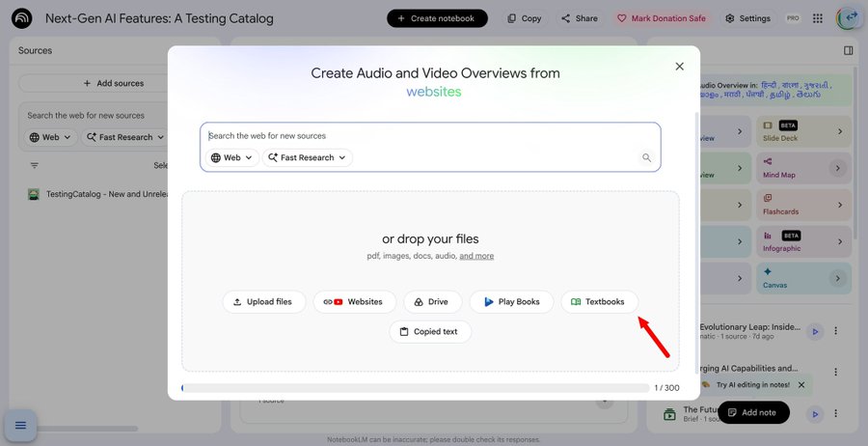Open the Google apps grid icon
Viewport: 868px width, 446px height.
point(818,18)
